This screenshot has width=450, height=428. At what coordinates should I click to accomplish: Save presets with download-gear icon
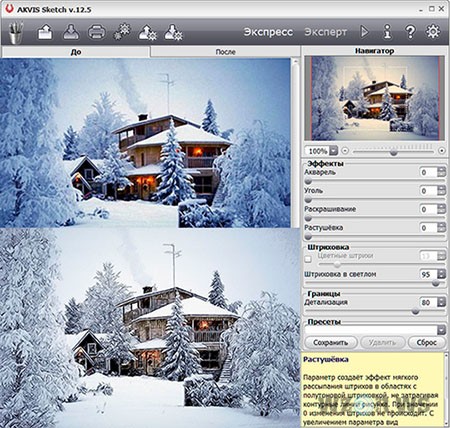173,32
